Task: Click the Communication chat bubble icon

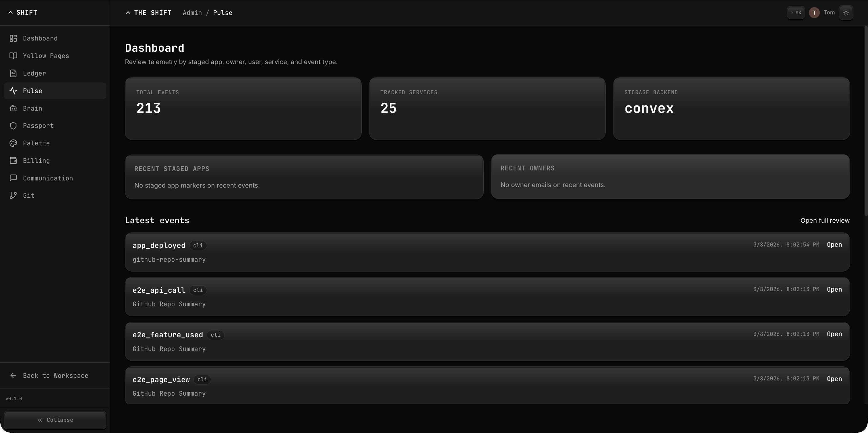Action: (x=13, y=178)
